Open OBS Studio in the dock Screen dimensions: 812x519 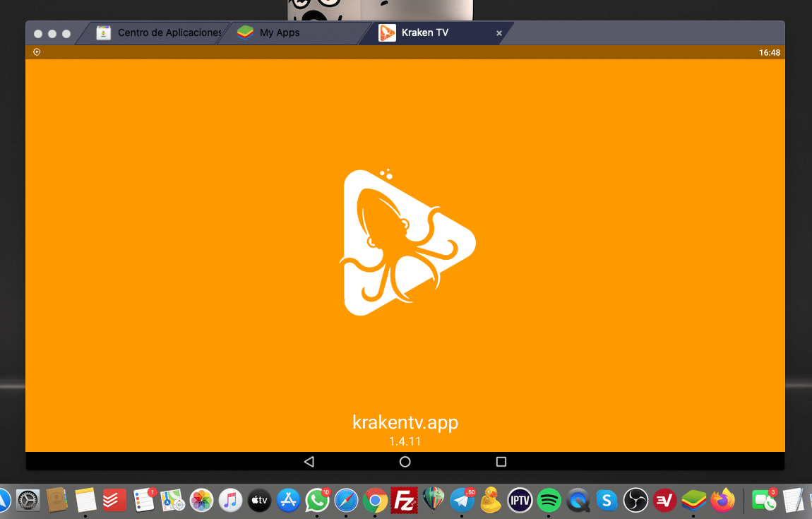click(635, 501)
